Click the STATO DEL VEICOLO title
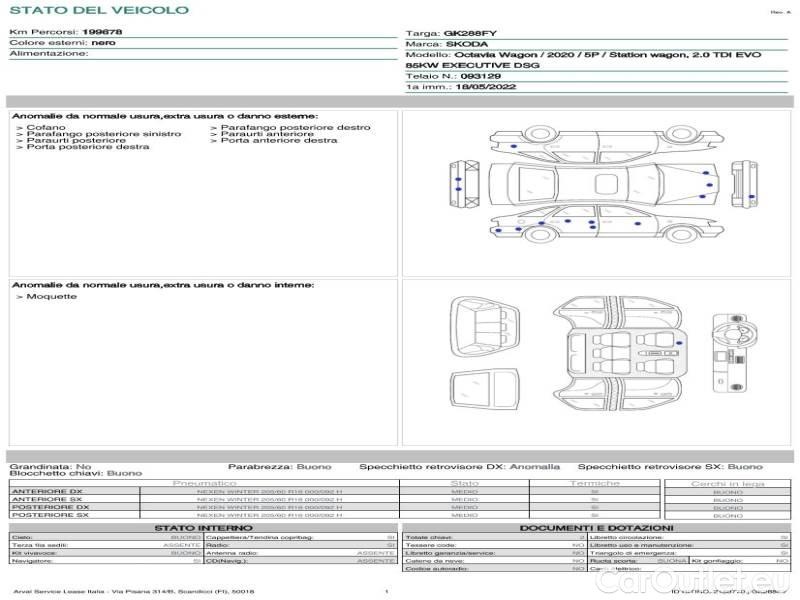 98,10
